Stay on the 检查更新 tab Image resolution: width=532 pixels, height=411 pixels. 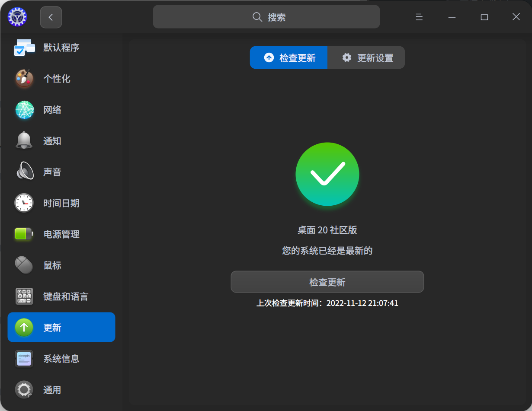(x=288, y=57)
